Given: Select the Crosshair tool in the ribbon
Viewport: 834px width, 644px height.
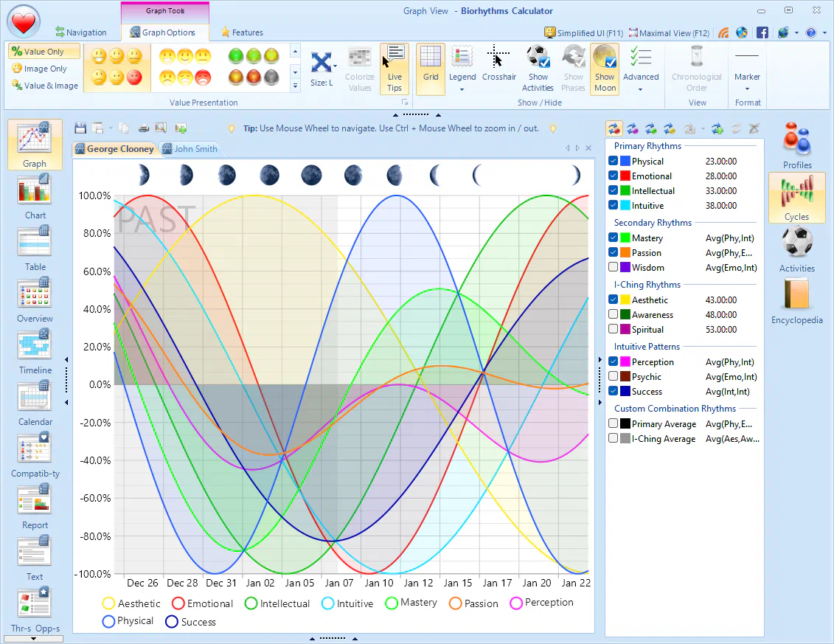Looking at the screenshot, I should pos(498,66).
